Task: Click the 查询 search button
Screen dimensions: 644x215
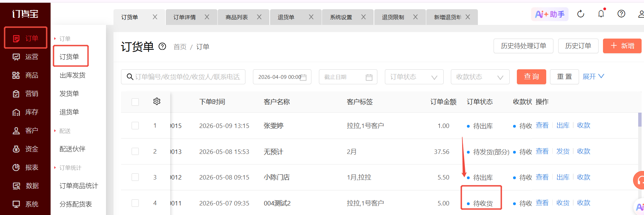Action: 532,76
